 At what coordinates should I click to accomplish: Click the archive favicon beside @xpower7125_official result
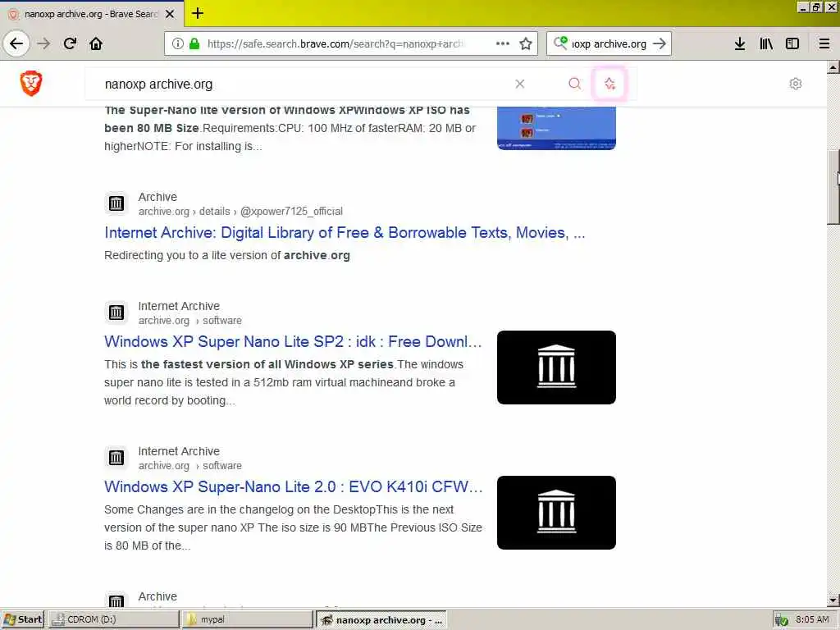(116, 203)
